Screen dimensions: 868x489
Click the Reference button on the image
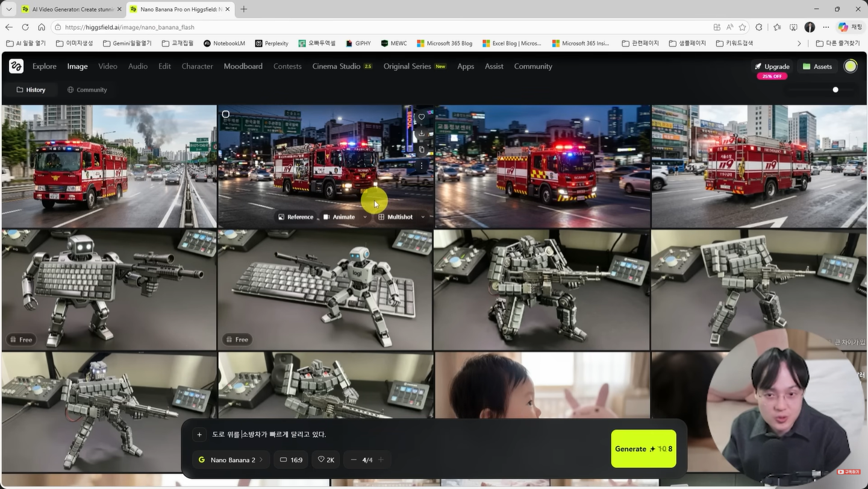pyautogui.click(x=295, y=217)
